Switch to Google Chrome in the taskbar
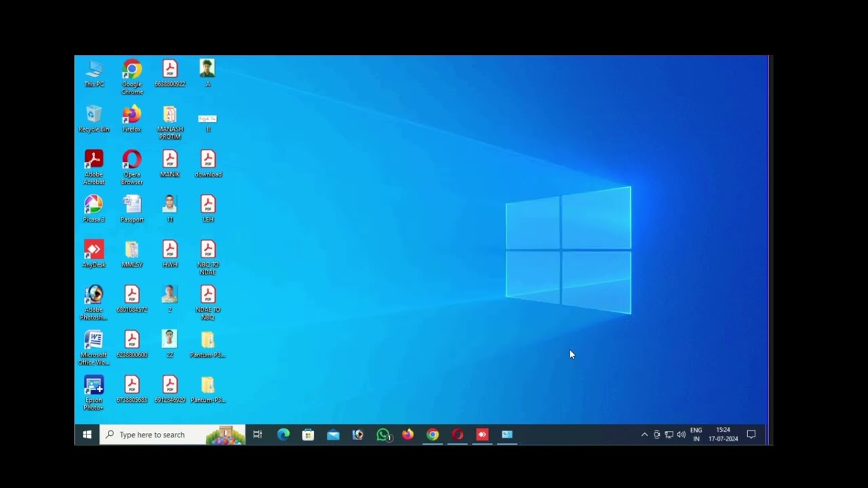The height and width of the screenshot is (488, 868). [x=433, y=434]
